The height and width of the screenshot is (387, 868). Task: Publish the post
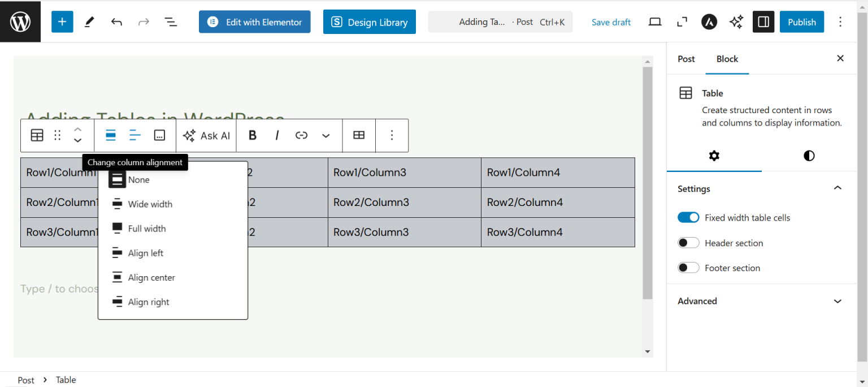coord(801,21)
